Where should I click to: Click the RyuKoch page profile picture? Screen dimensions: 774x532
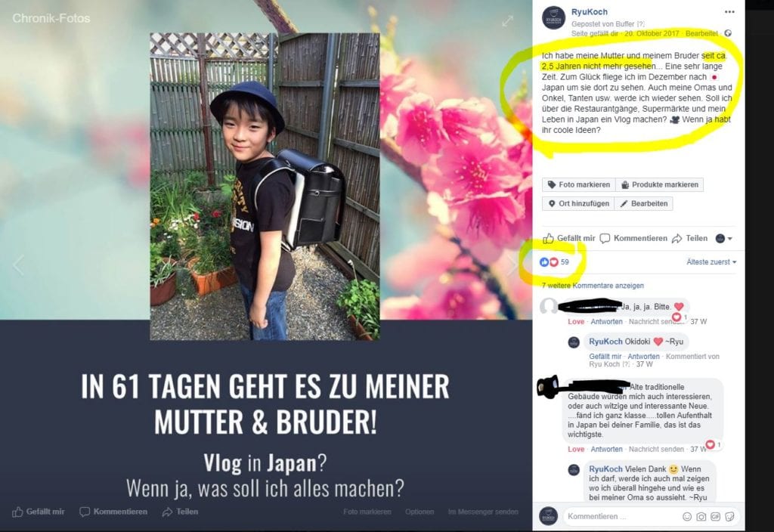point(554,18)
